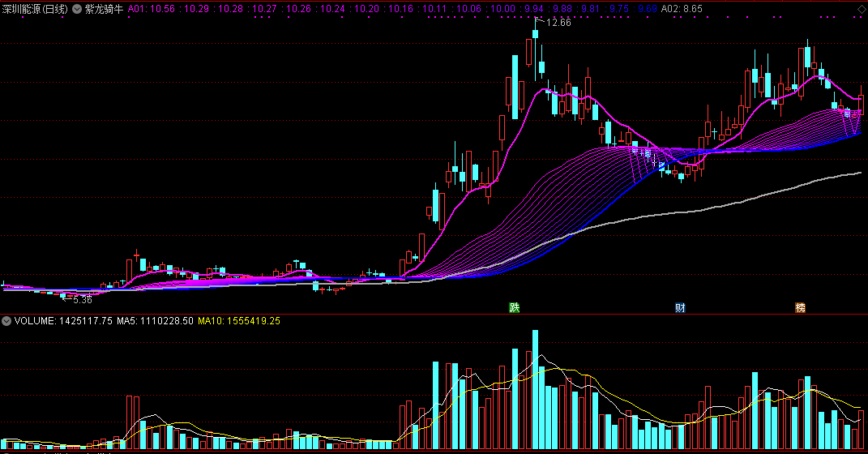
Task: Click the A02: 8.65 indicator value
Action: pos(682,9)
